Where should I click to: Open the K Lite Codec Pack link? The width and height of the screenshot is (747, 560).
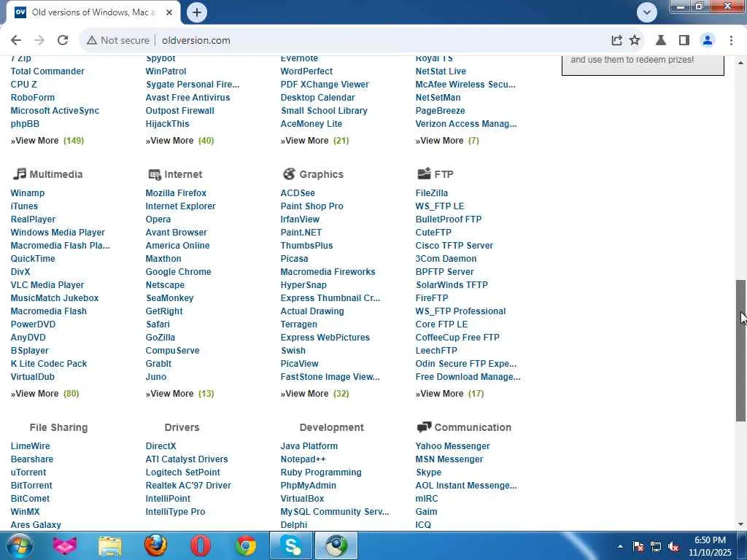(49, 364)
